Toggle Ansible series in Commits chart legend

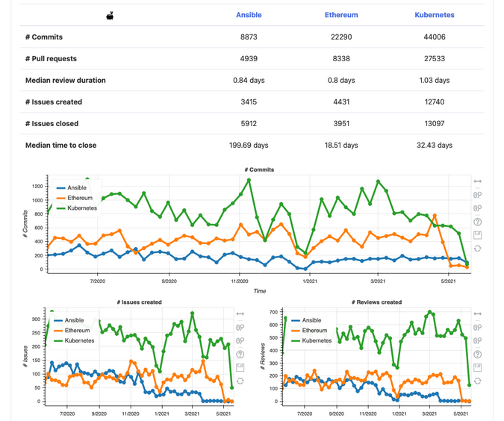pos(72,187)
